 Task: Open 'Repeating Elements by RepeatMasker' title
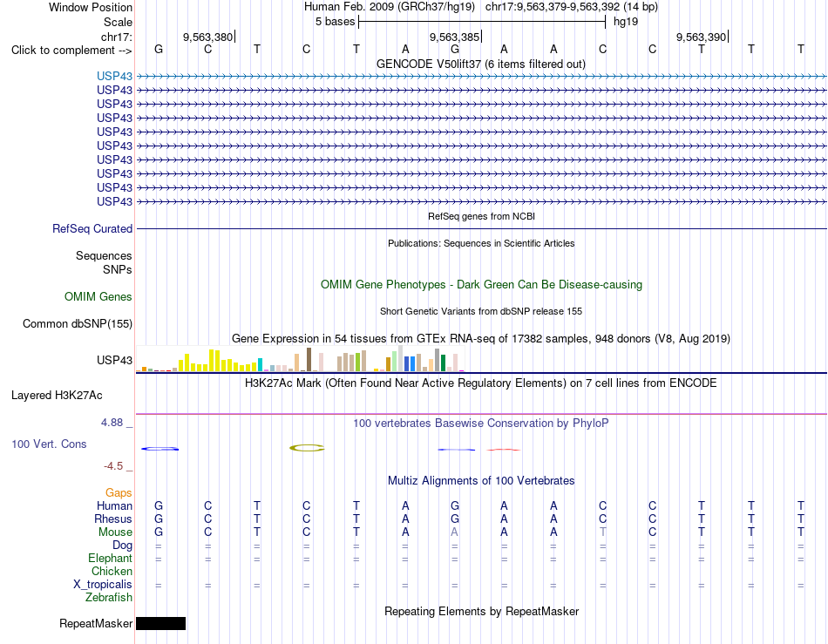[x=481, y=611]
